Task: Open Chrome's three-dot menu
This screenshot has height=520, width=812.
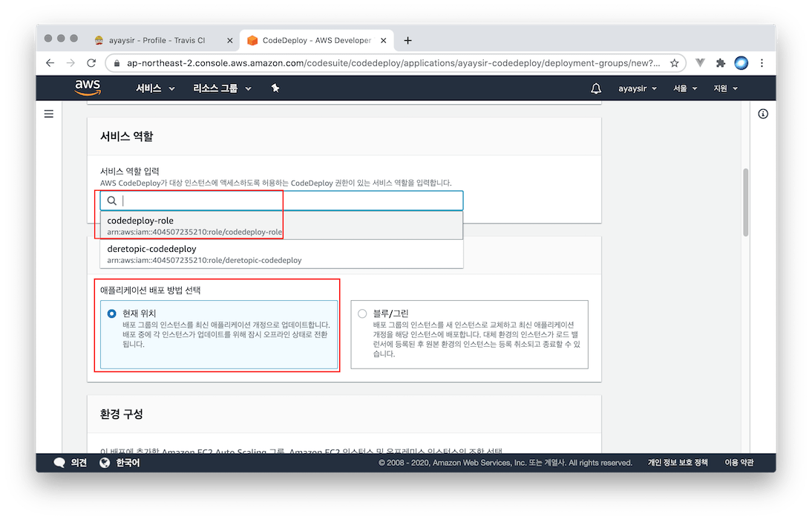Action: coord(762,63)
